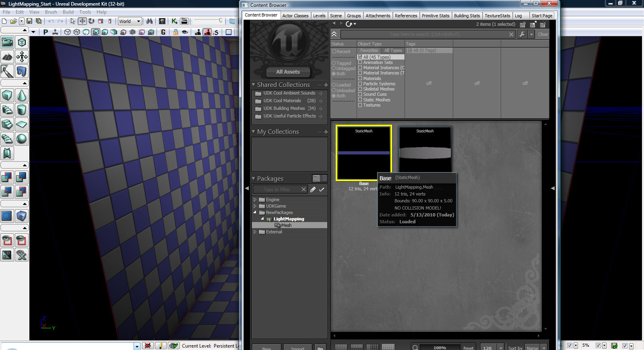The image size is (644, 350).
Task: Open the Actor Classes tab
Action: pos(295,16)
